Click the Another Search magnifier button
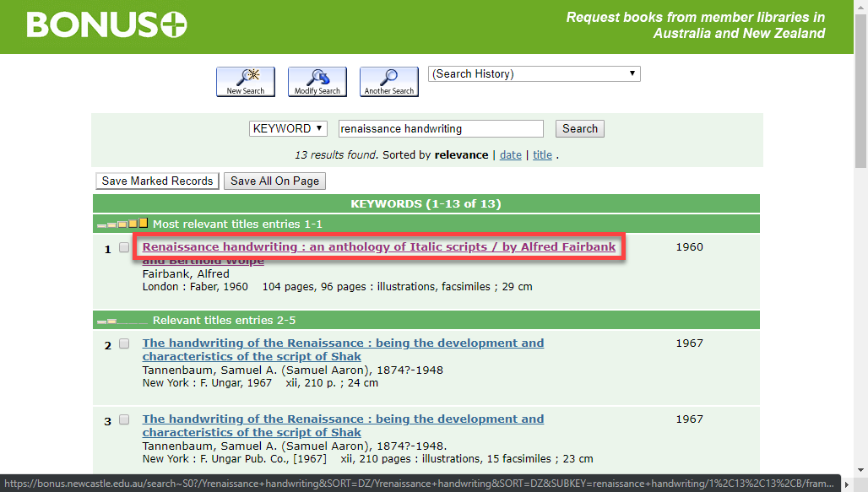868x492 pixels. 388,82
